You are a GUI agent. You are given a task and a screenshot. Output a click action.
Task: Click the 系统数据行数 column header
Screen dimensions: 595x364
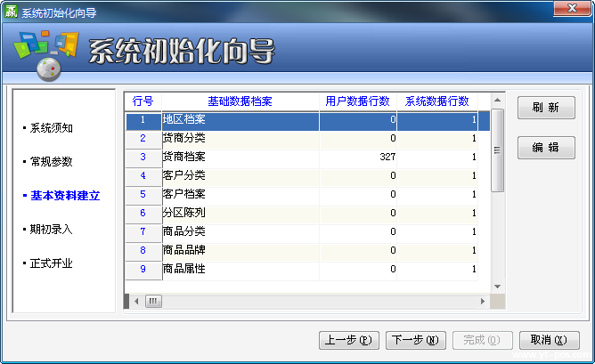point(437,101)
